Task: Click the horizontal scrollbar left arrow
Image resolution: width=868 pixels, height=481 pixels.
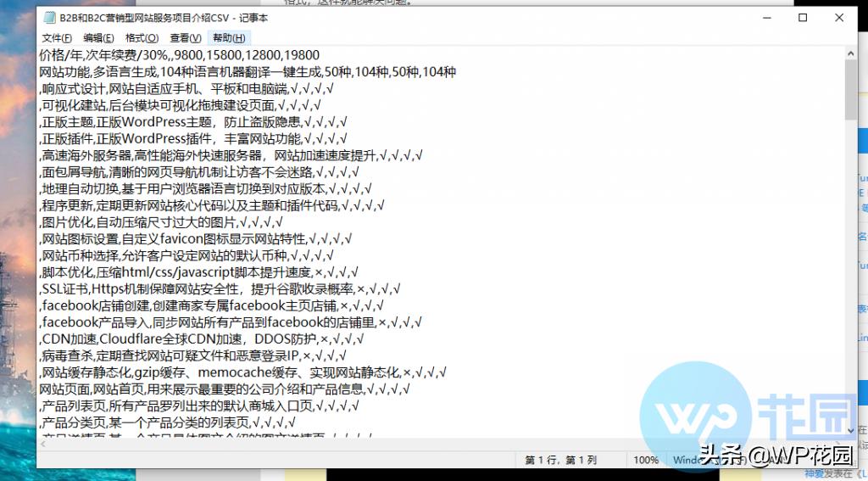Action: click(43, 444)
